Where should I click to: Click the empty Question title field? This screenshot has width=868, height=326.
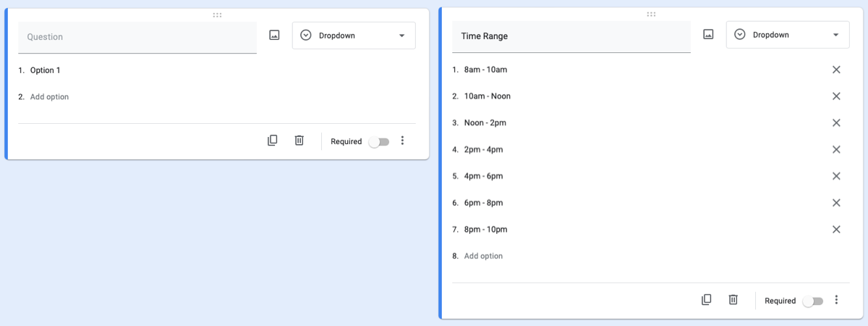tap(137, 37)
